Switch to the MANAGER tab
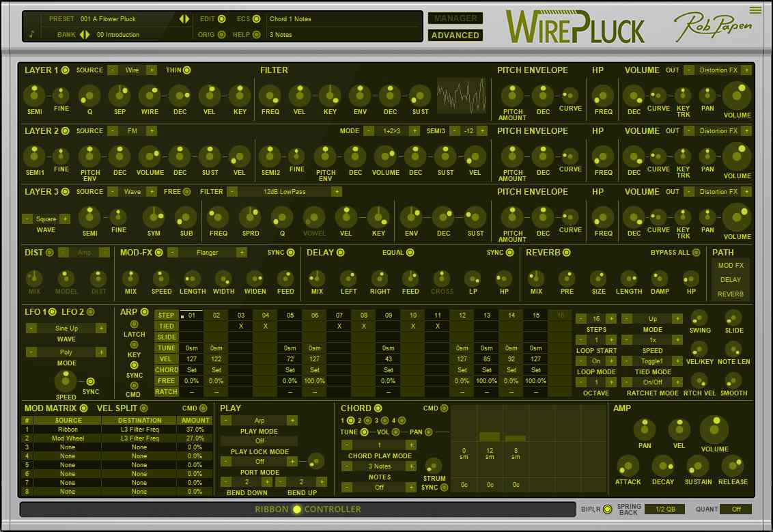 coord(455,18)
